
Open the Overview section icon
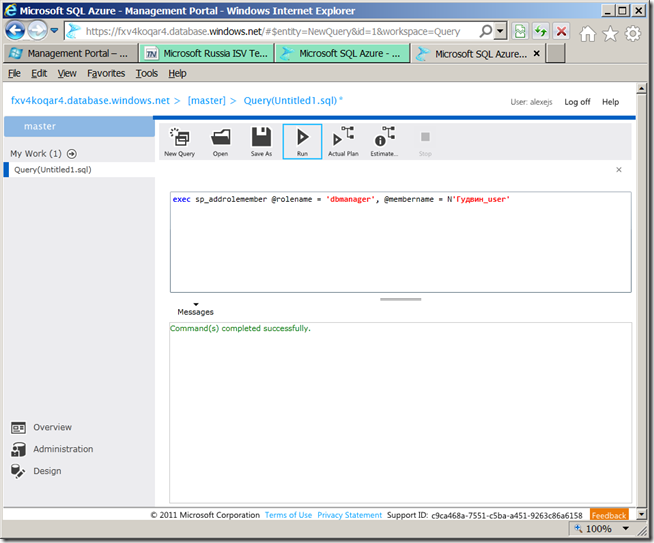pos(18,427)
